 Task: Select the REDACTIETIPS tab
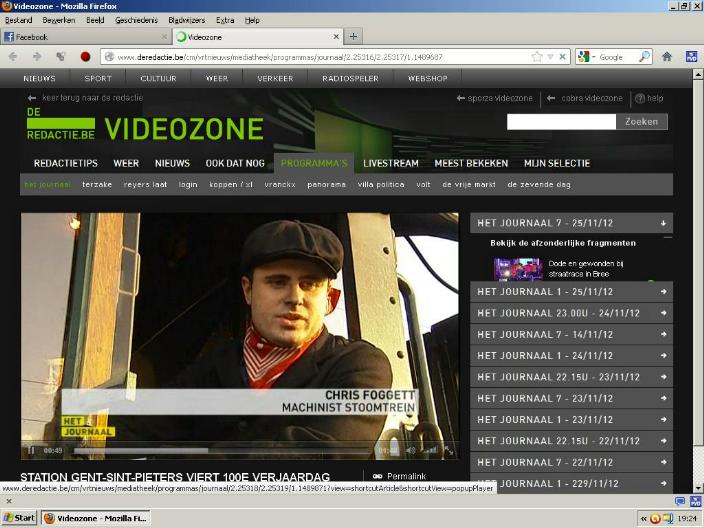(66, 163)
